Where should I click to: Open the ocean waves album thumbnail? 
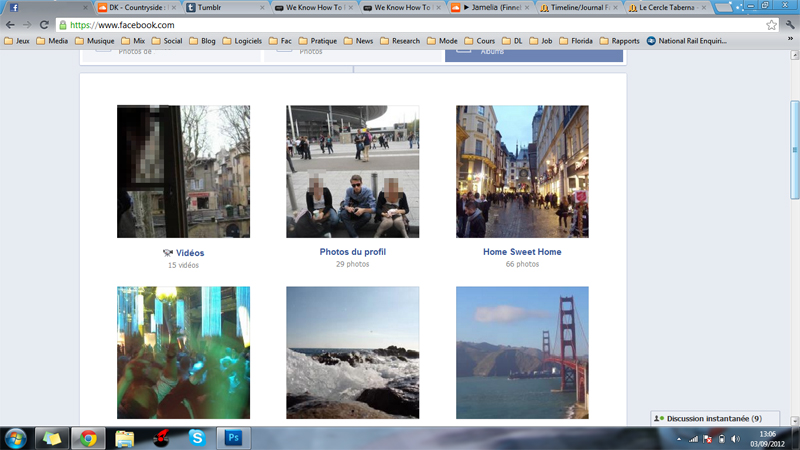353,353
